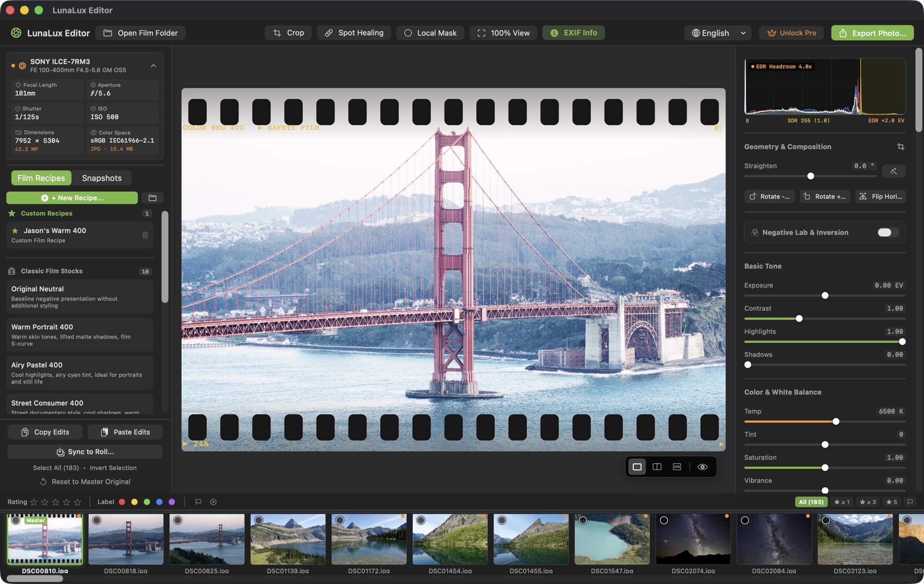Click the Rotate minus button
The width and height of the screenshot is (924, 584).
[x=769, y=197]
